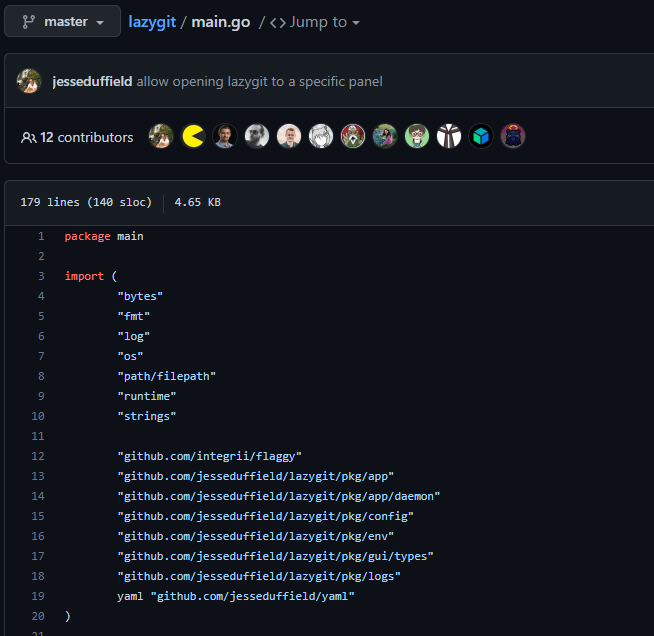Open the jesseduffield author profile link
This screenshot has height=636, width=654.
(92, 81)
